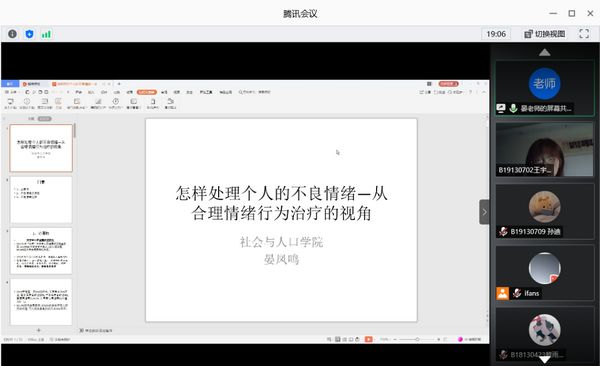Toggle muted mic icon beside B19130709 孙迪
The height and width of the screenshot is (366, 600).
click(504, 231)
